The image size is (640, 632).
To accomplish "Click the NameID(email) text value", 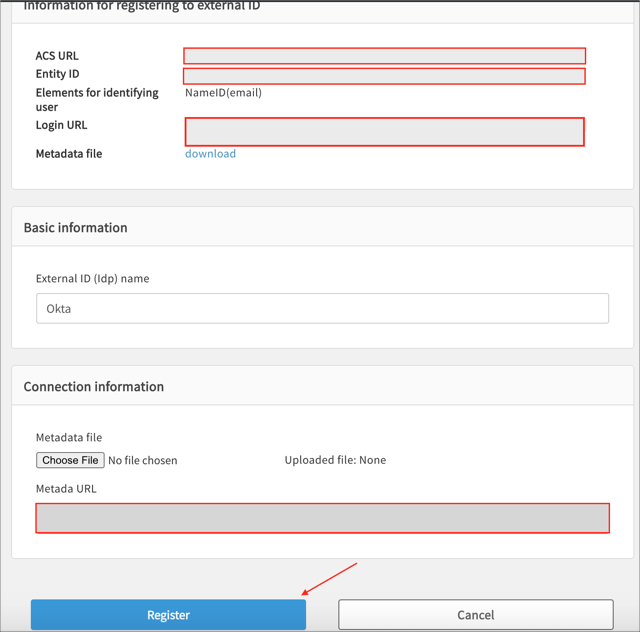I will 223,93.
